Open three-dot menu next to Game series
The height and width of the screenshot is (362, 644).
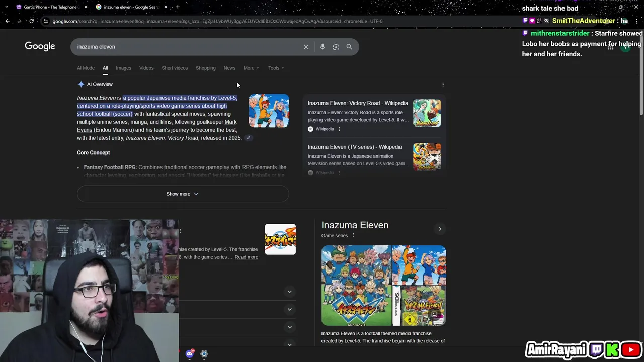(x=353, y=235)
